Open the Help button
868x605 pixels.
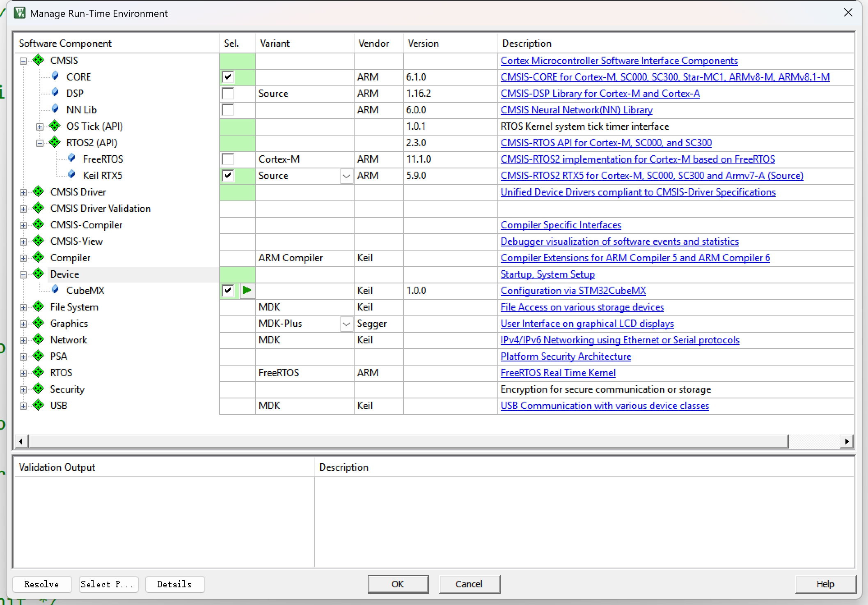825,584
